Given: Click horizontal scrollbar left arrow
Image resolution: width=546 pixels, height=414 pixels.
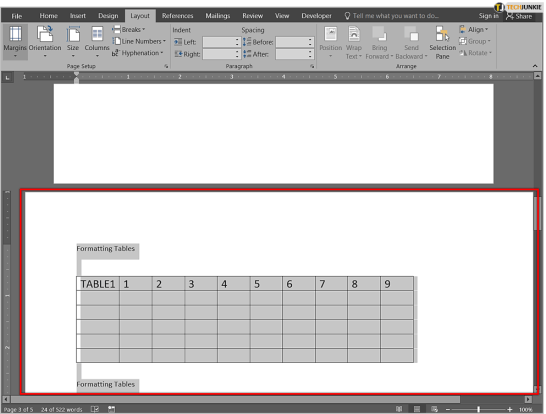Looking at the screenshot, I should pyautogui.click(x=6, y=399).
